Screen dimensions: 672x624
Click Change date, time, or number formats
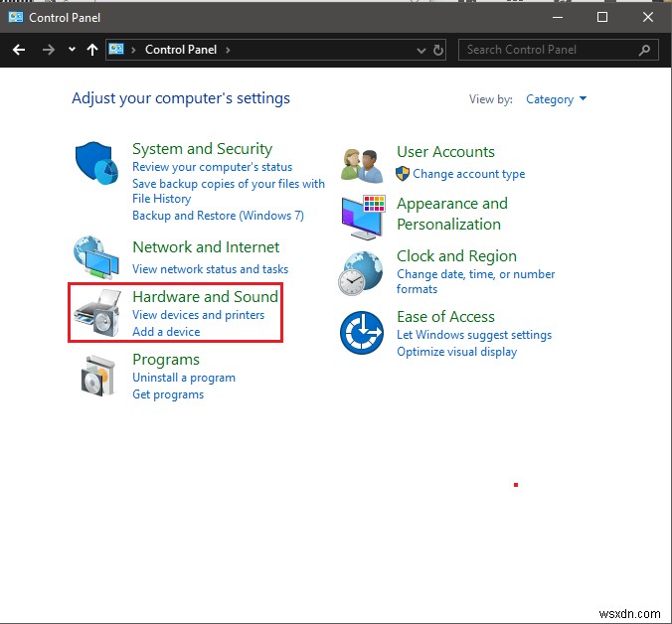pyautogui.click(x=476, y=281)
